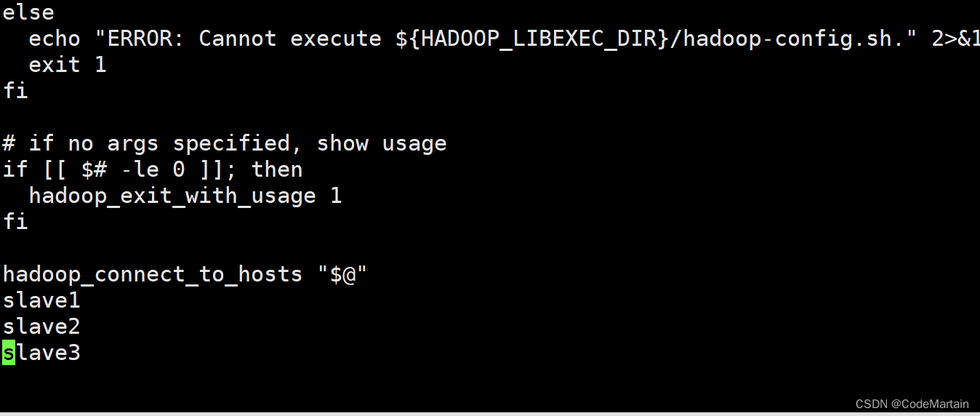The height and width of the screenshot is (416, 980).
Task: Click the green cursor on slave3
Action: point(9,353)
